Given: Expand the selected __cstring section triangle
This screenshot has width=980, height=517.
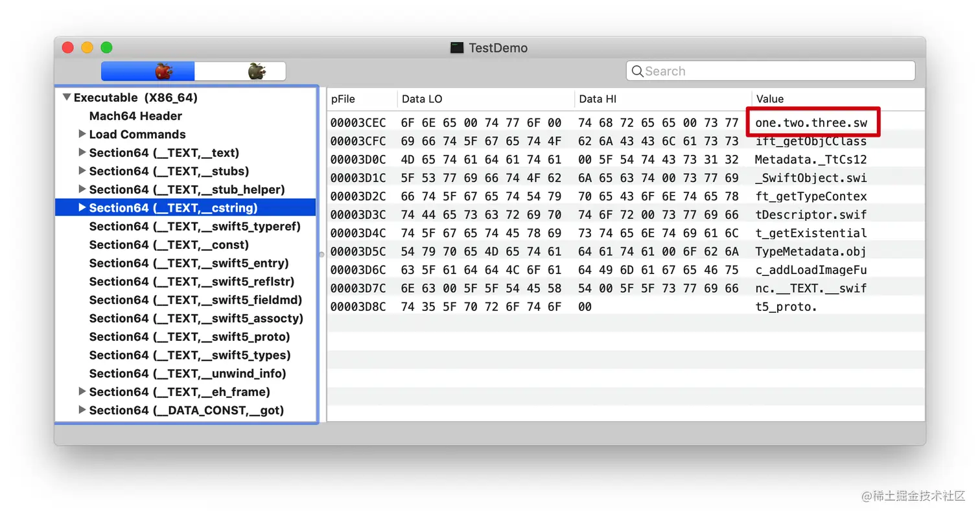Looking at the screenshot, I should click(82, 207).
